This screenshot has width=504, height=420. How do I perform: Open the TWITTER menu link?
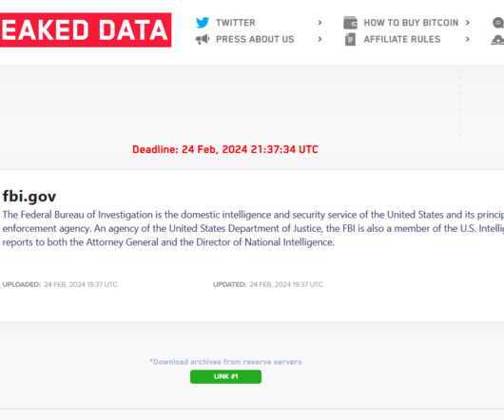point(236,23)
